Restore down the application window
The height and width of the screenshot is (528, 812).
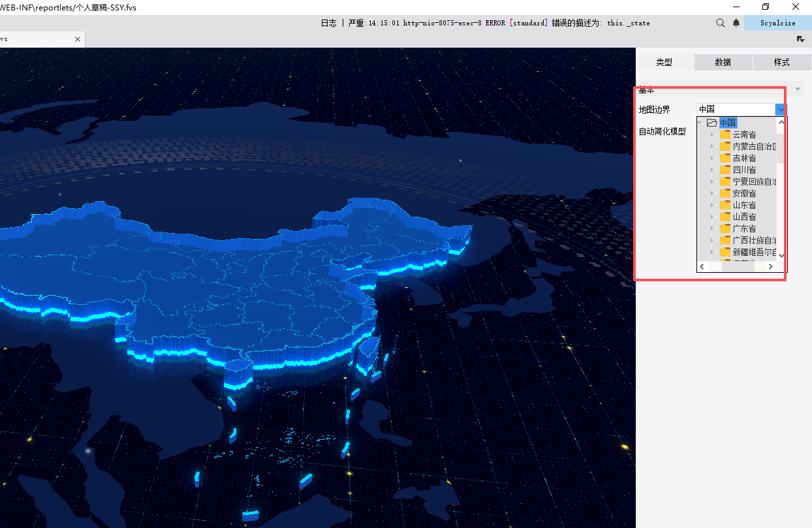click(x=766, y=7)
